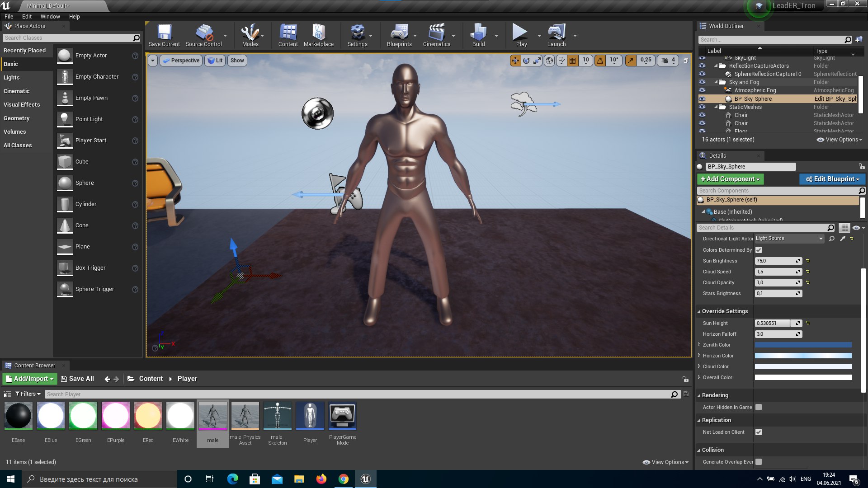Select the translate transform gizmo icon
Viewport: 868px width, 488px height.
click(515, 60)
